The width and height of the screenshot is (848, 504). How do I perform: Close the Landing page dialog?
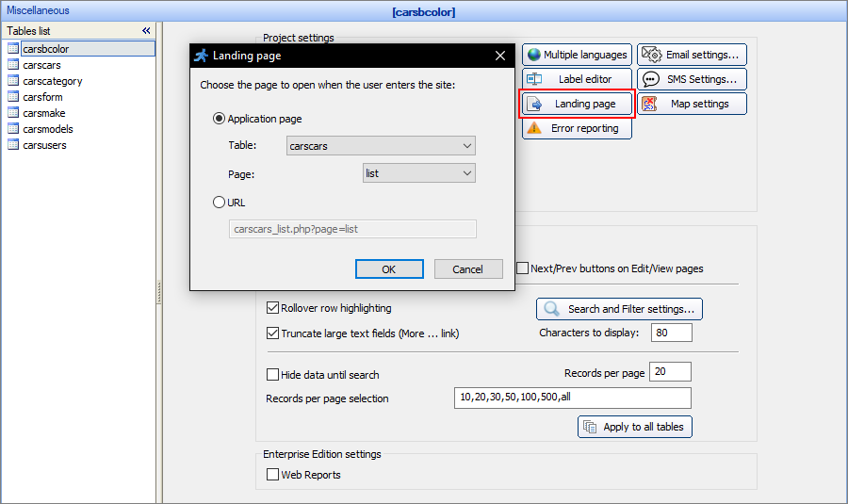[x=500, y=56]
